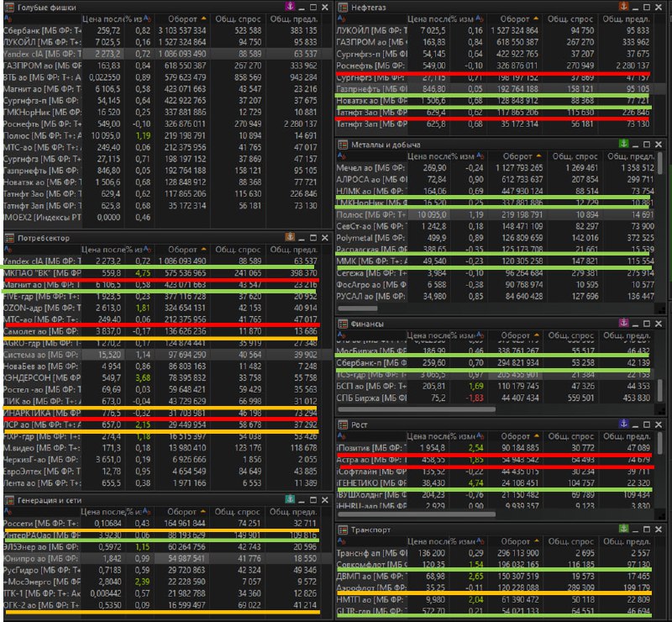
Task: Select the Сбербанк-п row in Финансы
Action: click(496, 363)
